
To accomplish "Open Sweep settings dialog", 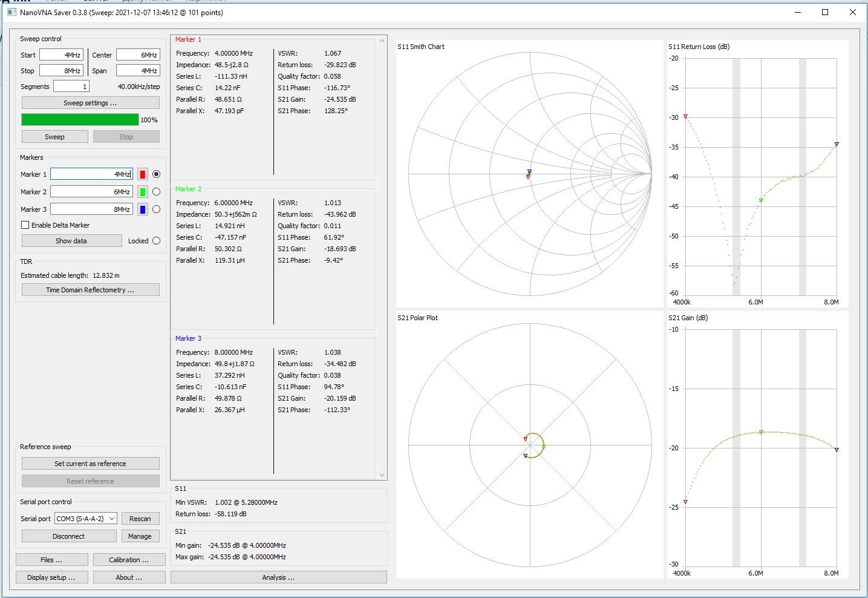I will [90, 103].
